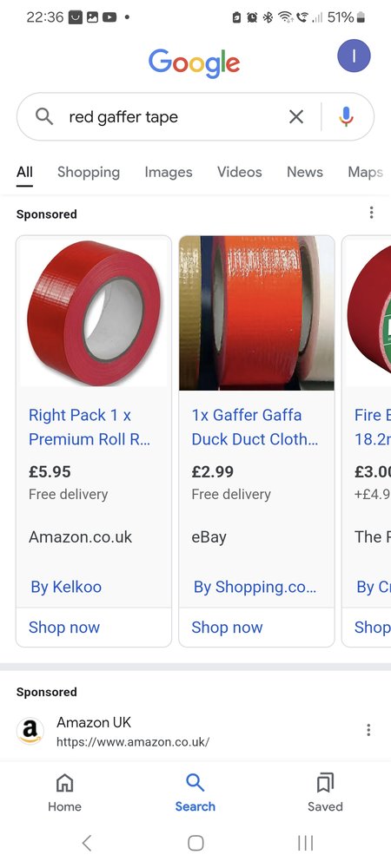The height and width of the screenshot is (868, 391).
Task: Tap the microphone voice search icon
Action: coord(346,117)
